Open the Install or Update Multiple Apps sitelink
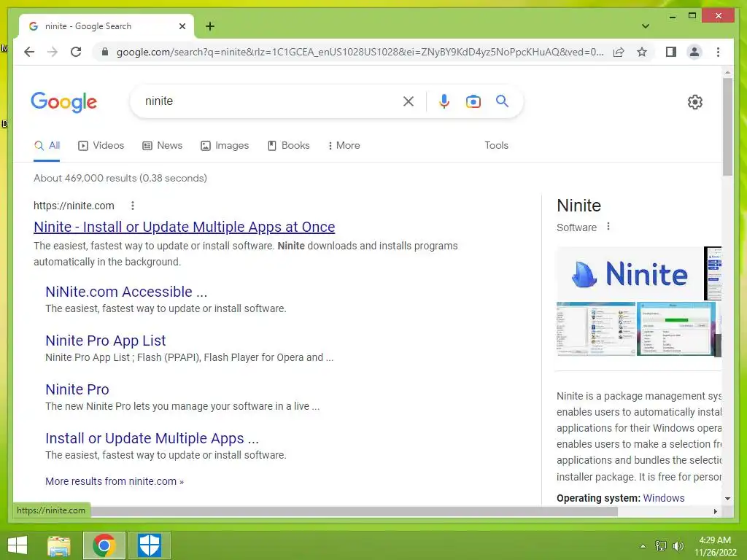The height and width of the screenshot is (560, 747). (x=152, y=438)
